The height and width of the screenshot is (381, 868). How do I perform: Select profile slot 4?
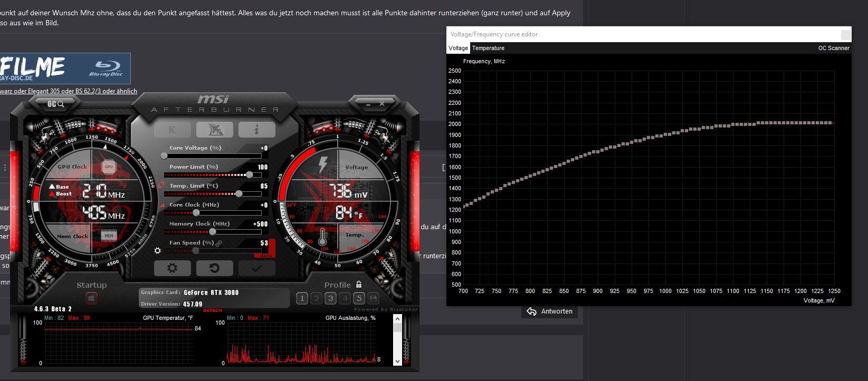(x=345, y=298)
